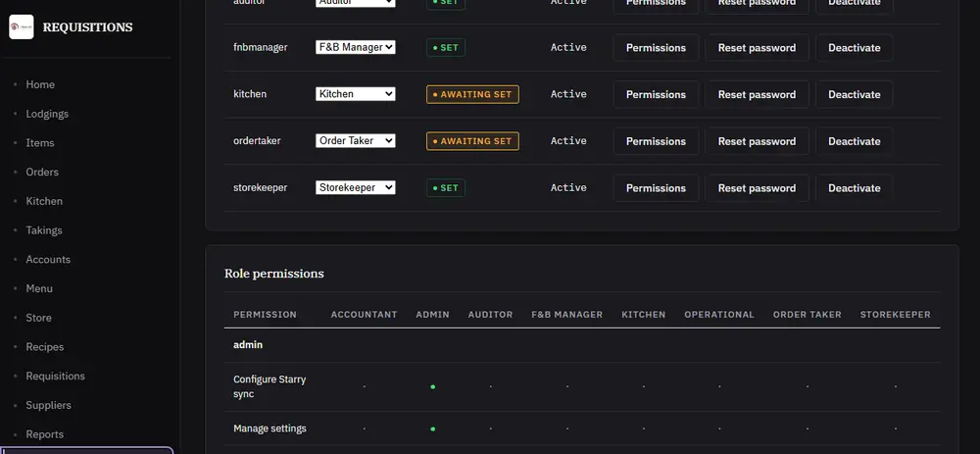This screenshot has width=980, height=454.
Task: Click the storekeeper username
Action: pyautogui.click(x=261, y=187)
